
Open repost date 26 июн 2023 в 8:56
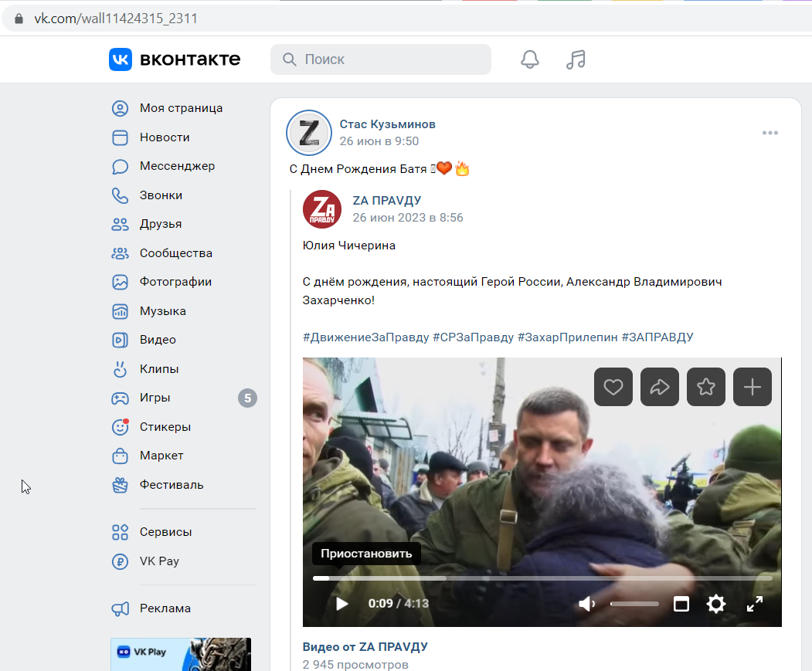click(408, 218)
